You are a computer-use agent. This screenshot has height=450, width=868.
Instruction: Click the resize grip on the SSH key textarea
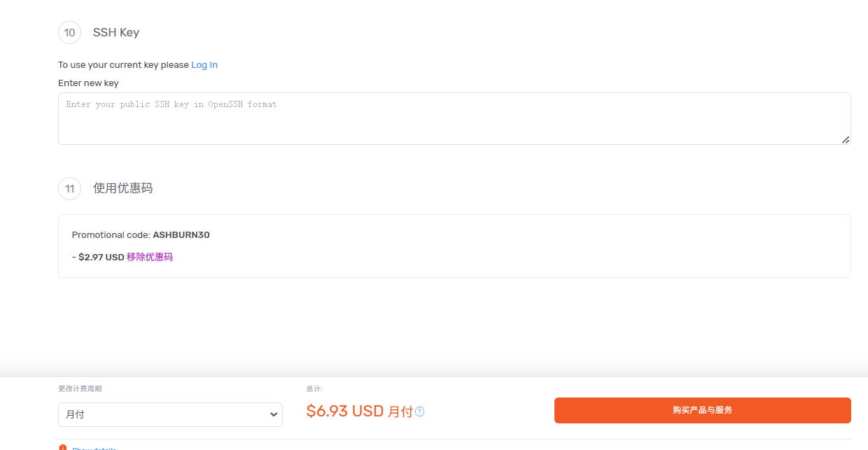tap(846, 141)
